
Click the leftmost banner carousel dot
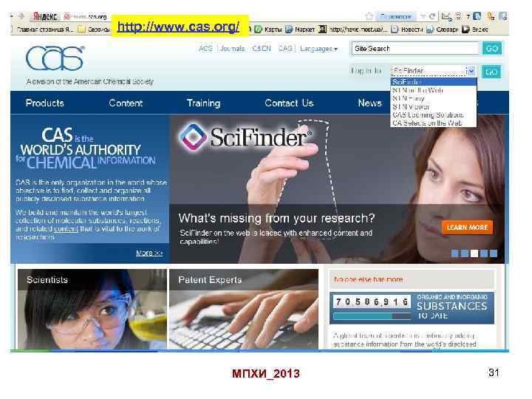455,253
